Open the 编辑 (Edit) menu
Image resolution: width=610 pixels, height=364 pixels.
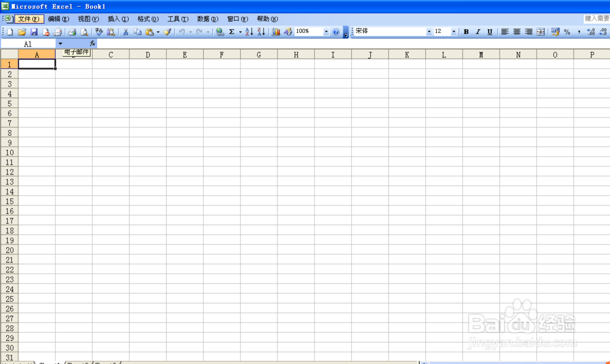tap(59, 19)
